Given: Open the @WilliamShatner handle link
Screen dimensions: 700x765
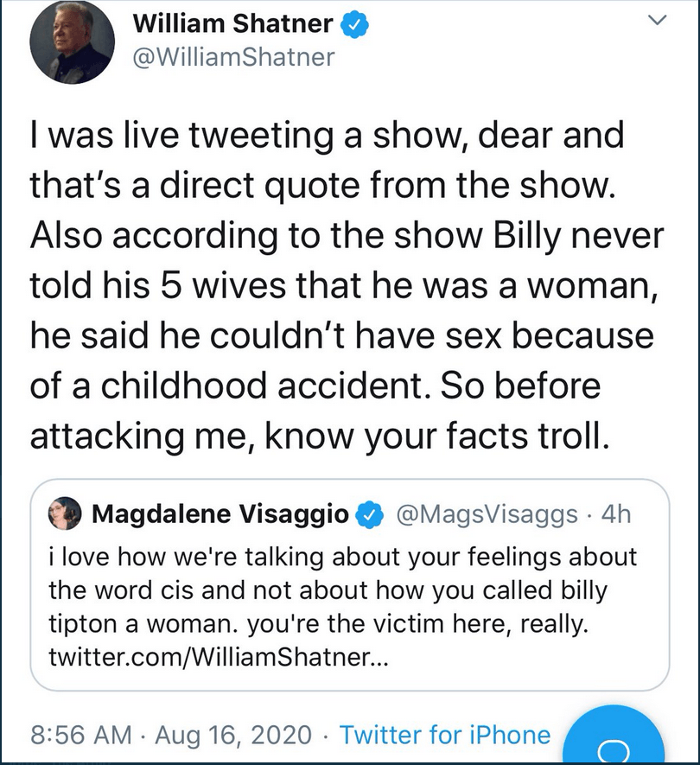Looking at the screenshot, I should coord(232,57).
